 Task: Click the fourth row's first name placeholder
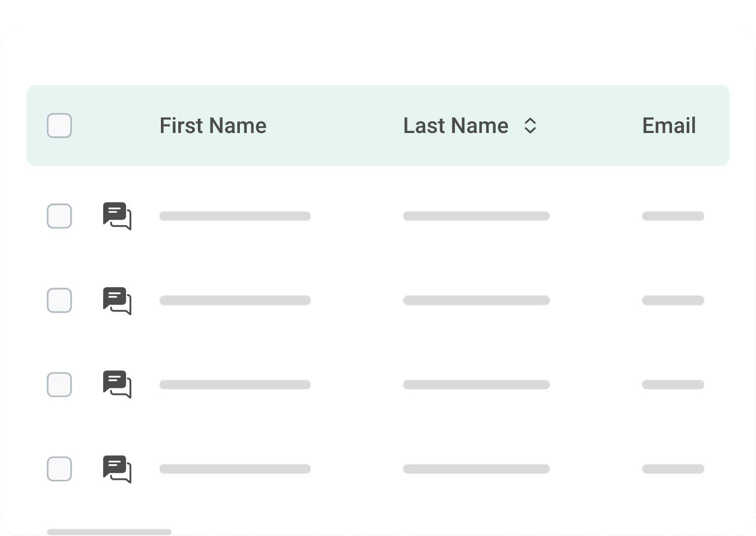tap(235, 469)
